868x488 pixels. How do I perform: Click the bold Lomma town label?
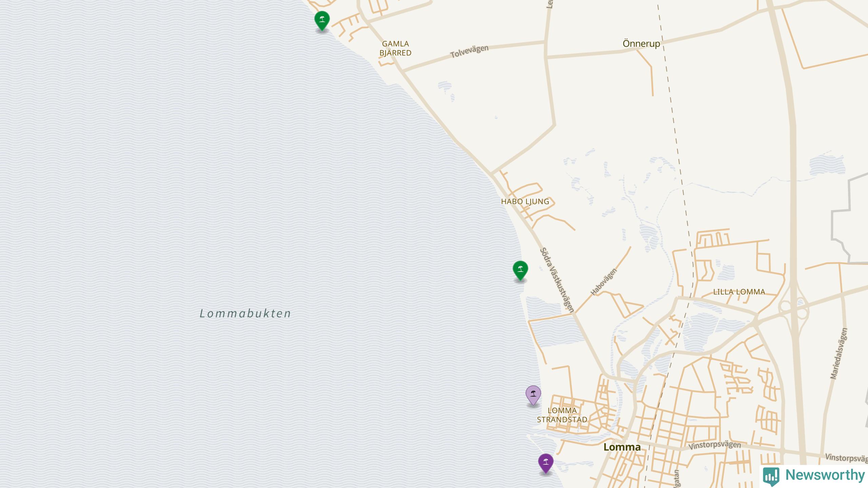pos(622,447)
